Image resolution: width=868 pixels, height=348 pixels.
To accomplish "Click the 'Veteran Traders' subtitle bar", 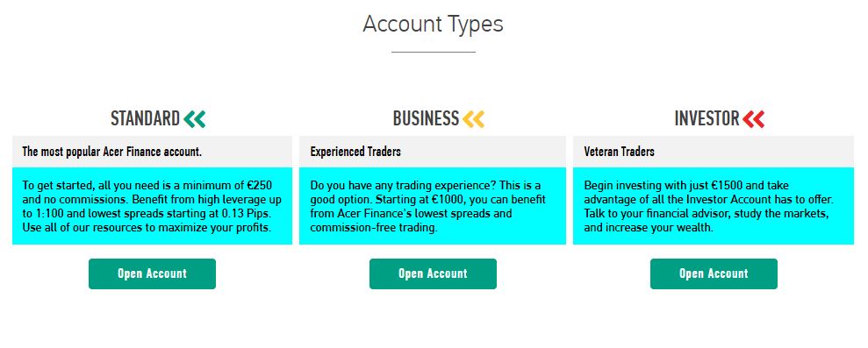I will tap(713, 151).
